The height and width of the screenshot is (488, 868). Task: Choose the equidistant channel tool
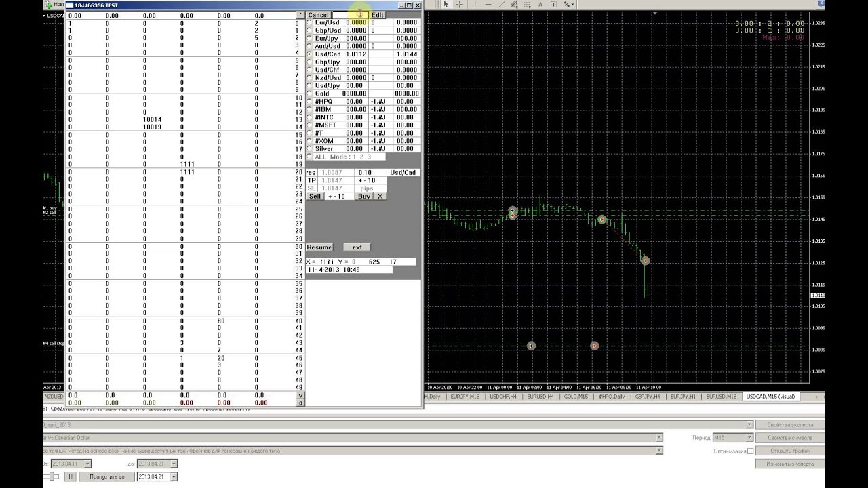click(x=514, y=4)
